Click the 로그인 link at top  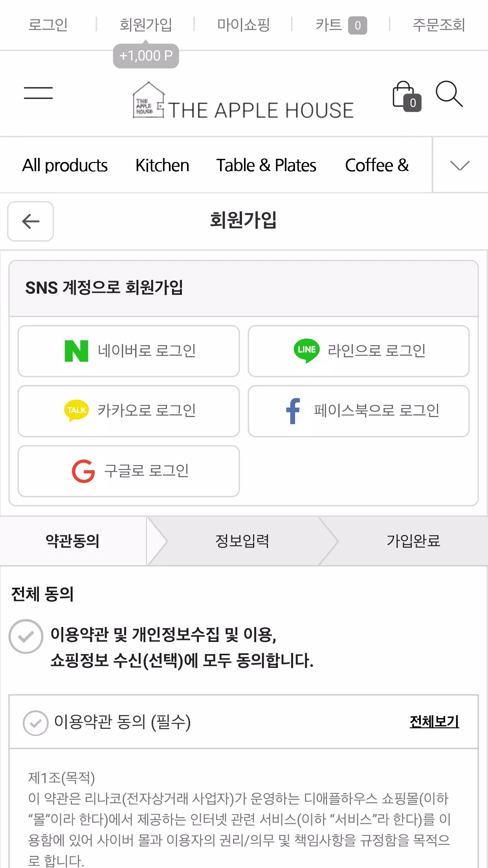[x=48, y=25]
